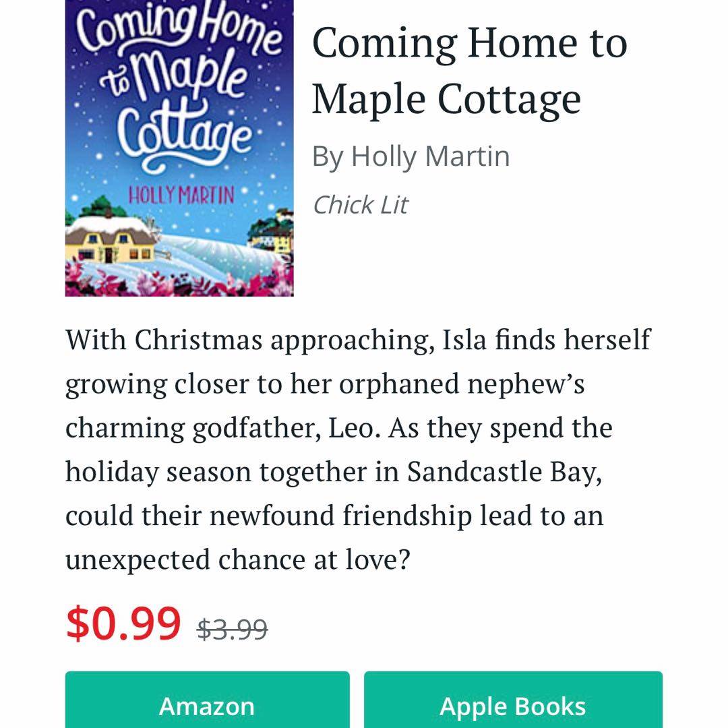Open the Amazon store button
Viewport: 728px width, 728px height.
(x=207, y=700)
